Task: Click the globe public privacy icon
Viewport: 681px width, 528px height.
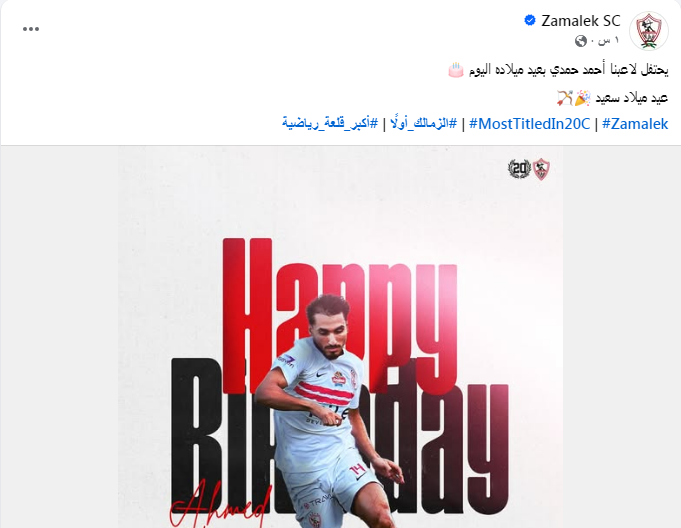Action: (581, 41)
